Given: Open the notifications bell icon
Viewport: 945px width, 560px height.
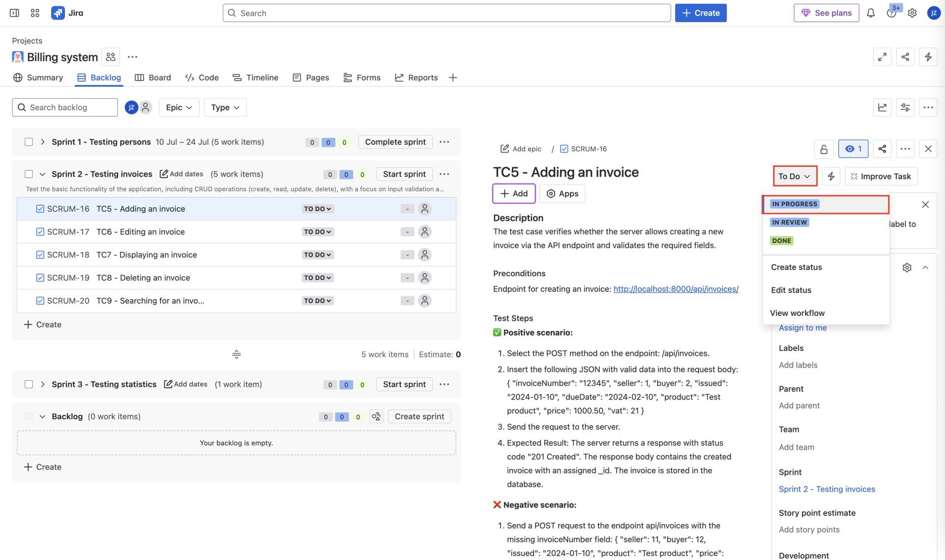Looking at the screenshot, I should click(871, 13).
